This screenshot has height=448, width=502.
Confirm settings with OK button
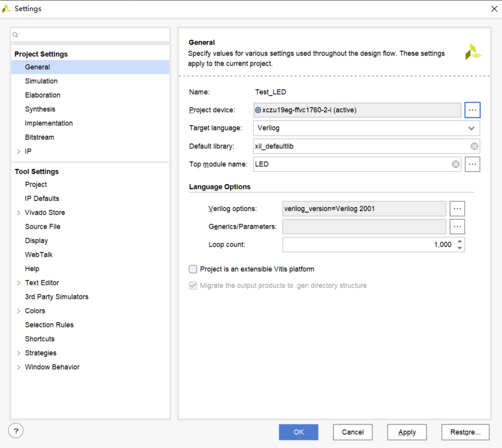[x=298, y=432]
